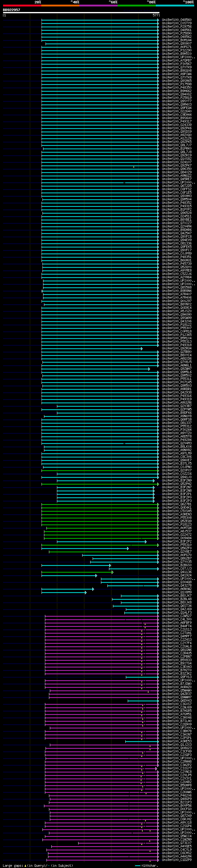This screenshot has width=197, height=868.
Task: Select the BB922957 query label
Action: 11,10
